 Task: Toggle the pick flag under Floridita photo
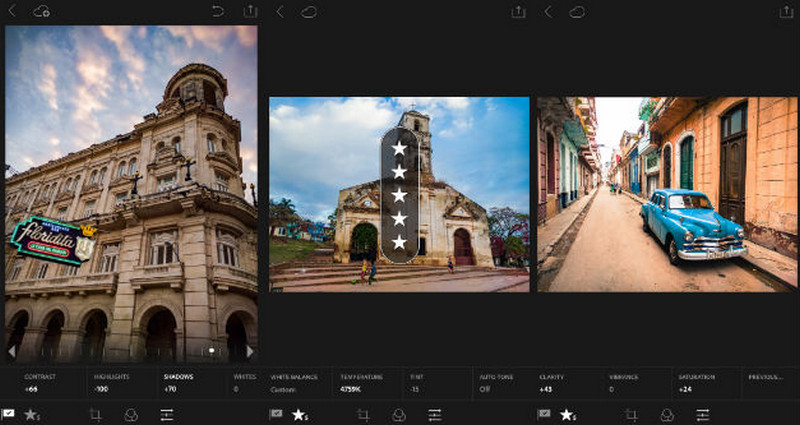pyautogui.click(x=8, y=414)
